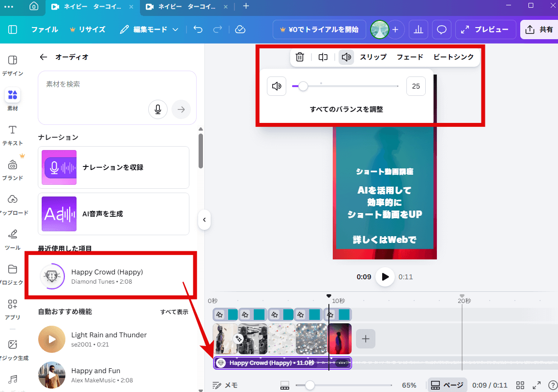558x392 pixels.
Task: Open the comments speech bubble icon
Action: coord(441,30)
